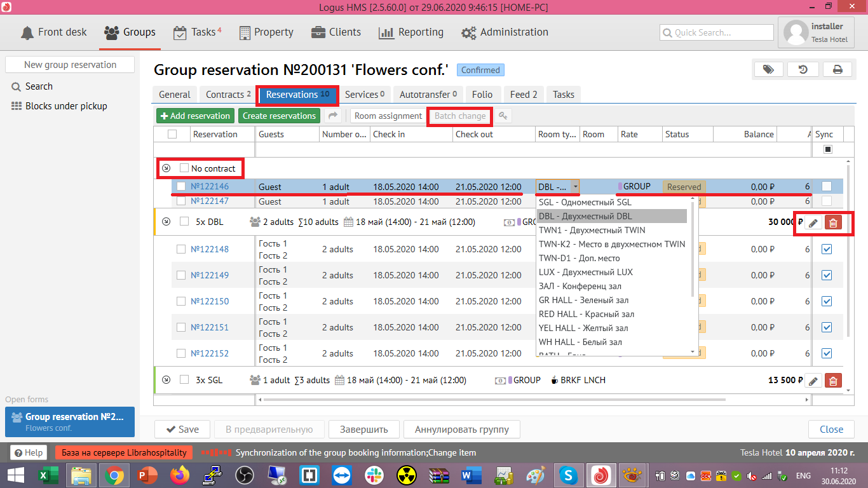This screenshot has width=868, height=488.
Task: Click the dropdown list's vertical scrollbar
Action: tap(693, 254)
